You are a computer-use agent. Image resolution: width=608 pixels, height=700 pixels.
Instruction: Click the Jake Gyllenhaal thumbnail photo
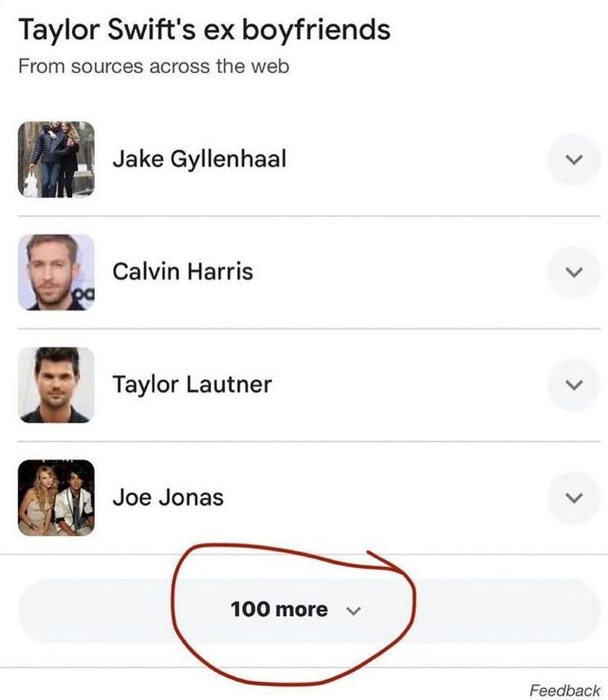(56, 159)
